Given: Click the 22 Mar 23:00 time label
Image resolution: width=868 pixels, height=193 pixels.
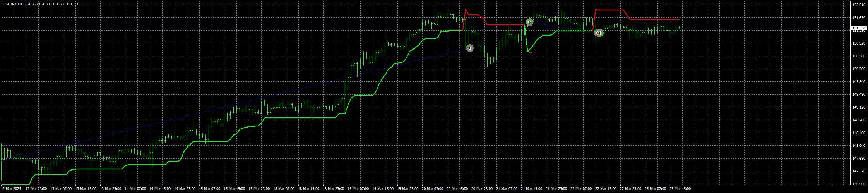Looking at the screenshot, I should point(631,189).
